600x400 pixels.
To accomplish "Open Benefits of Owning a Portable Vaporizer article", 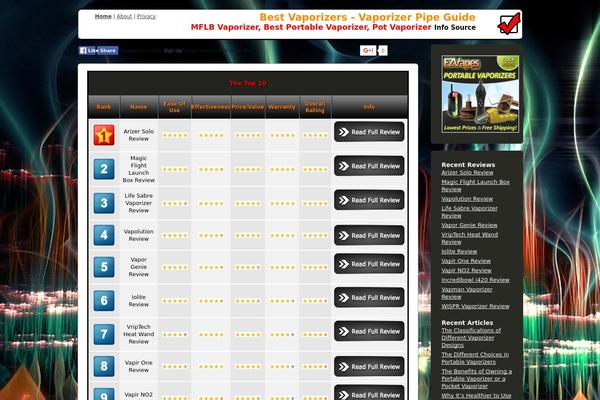I will (x=476, y=379).
